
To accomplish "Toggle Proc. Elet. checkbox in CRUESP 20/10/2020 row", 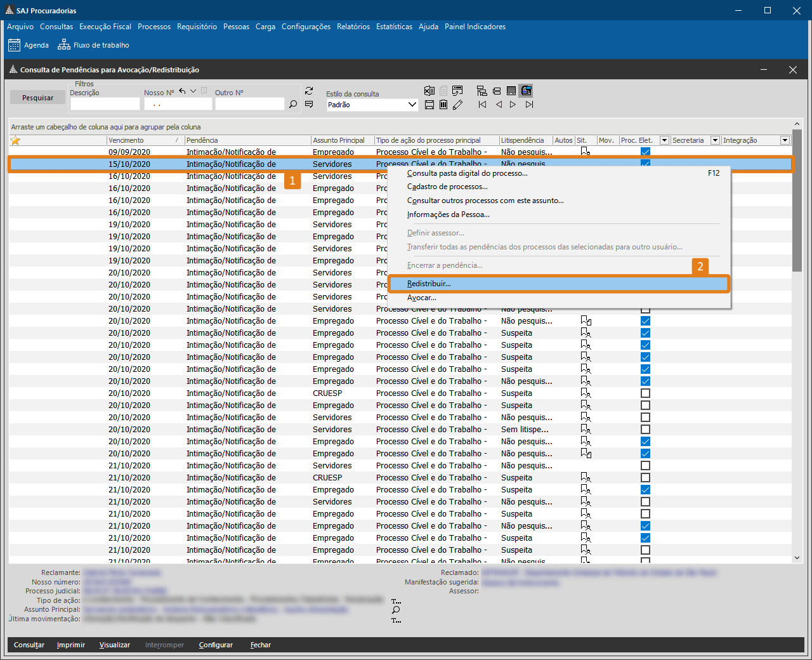I will [x=645, y=393].
